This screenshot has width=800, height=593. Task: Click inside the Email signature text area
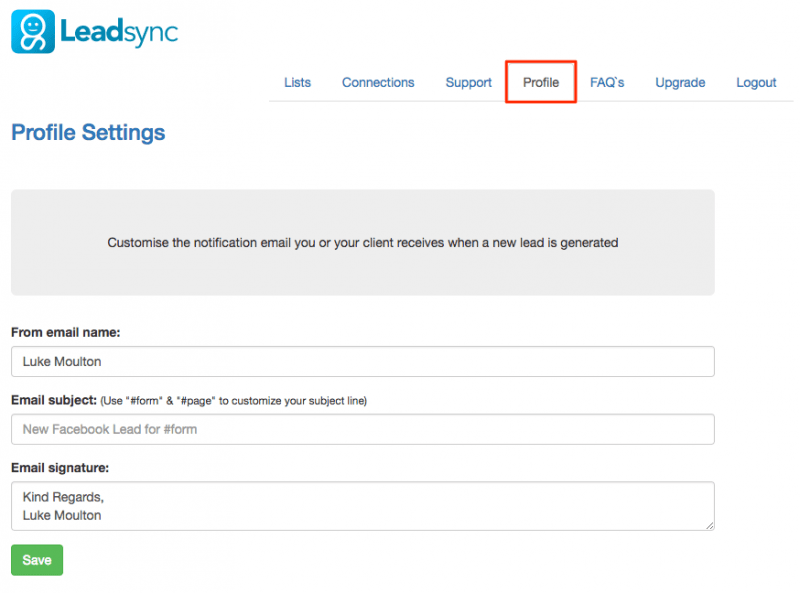coord(362,506)
